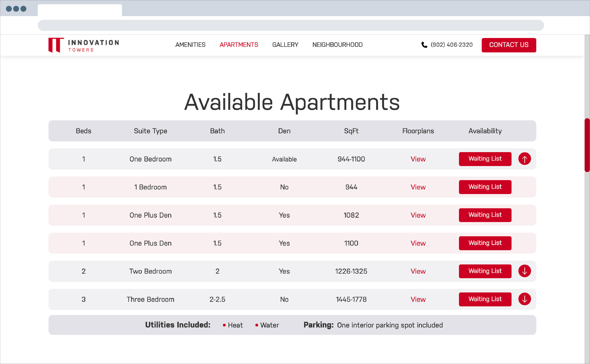Click the phone icon beside number

coord(424,45)
